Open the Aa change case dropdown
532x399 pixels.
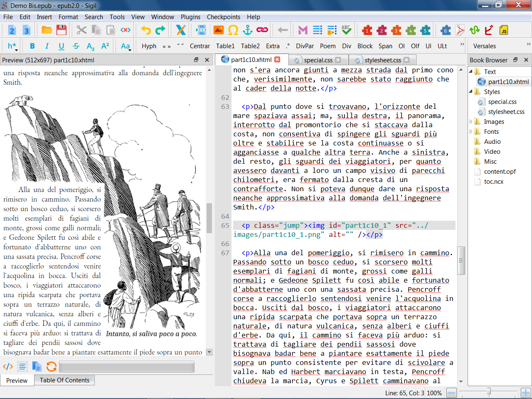[126, 46]
